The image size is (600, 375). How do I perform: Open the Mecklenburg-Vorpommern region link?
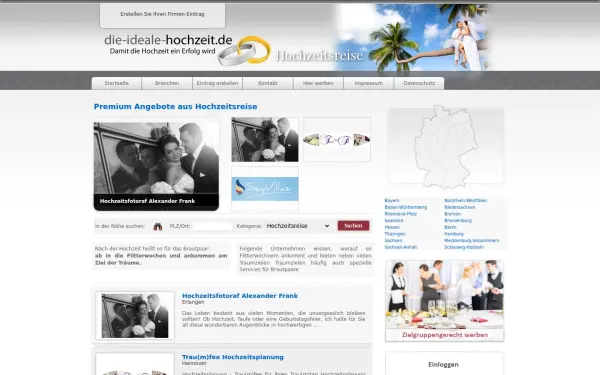pyautogui.click(x=472, y=241)
